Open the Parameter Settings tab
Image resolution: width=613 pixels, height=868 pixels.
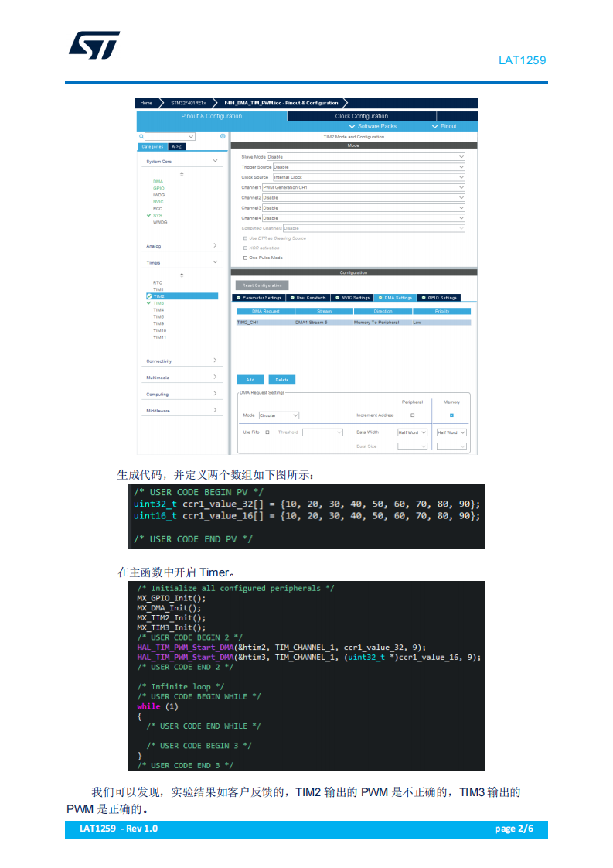pos(260,298)
